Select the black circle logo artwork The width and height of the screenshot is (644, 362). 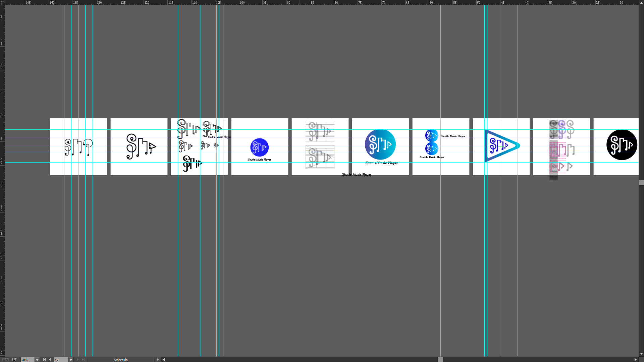[622, 145]
